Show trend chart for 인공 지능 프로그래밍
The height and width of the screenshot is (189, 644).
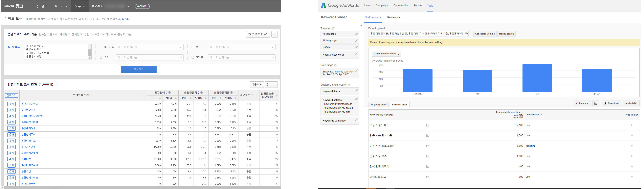tap(428, 146)
